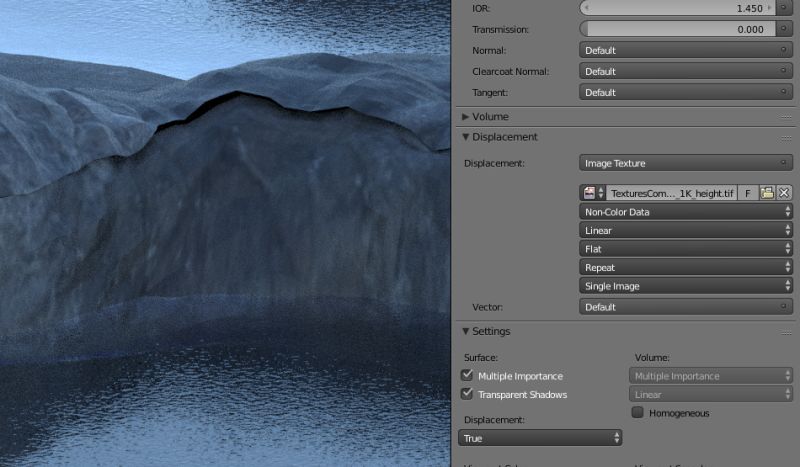Image resolution: width=800 pixels, height=467 pixels.
Task: Expand the Volume panel
Action: coord(465,116)
